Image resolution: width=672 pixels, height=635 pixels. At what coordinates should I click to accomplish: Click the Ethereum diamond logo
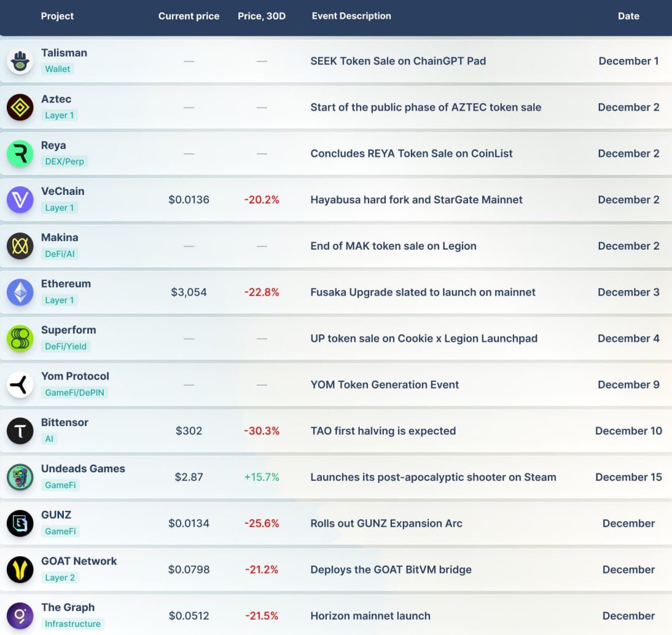click(20, 291)
